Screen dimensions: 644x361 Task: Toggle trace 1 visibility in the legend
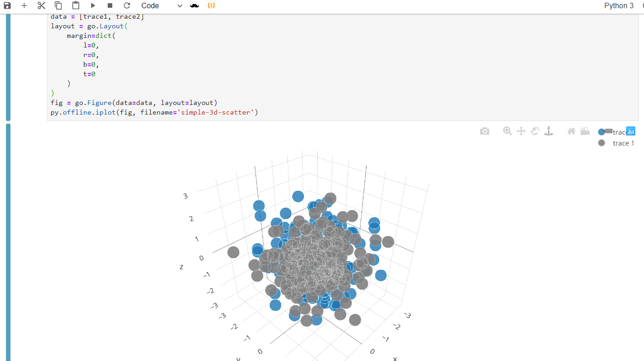[x=616, y=143]
